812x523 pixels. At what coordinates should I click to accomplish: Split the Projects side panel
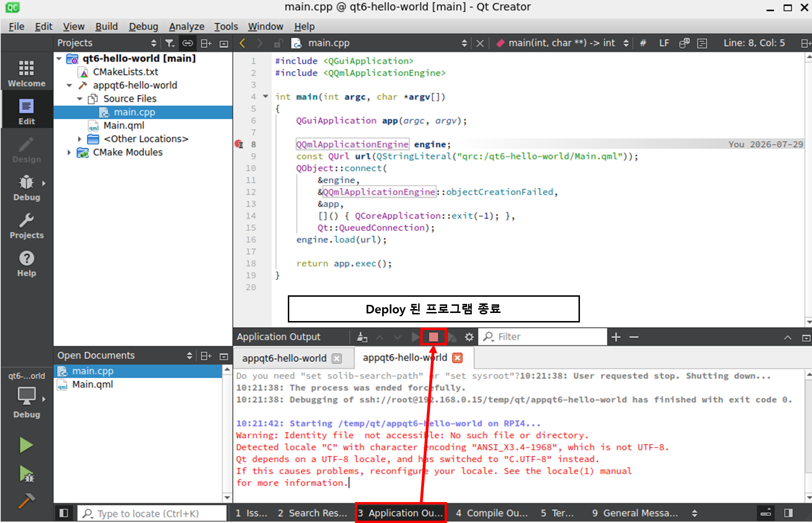coord(206,43)
